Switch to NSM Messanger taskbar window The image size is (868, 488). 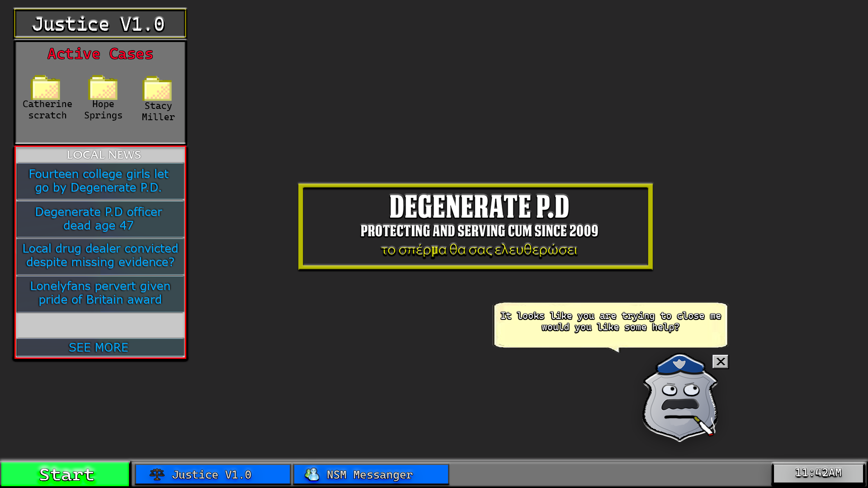[x=371, y=474]
